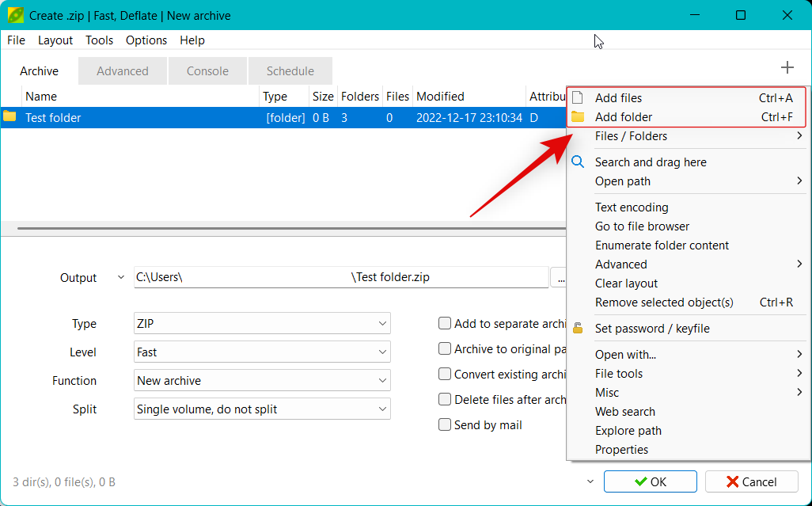Viewport: 812px width, 506px height.
Task: Open the Tools menu
Action: click(x=99, y=40)
